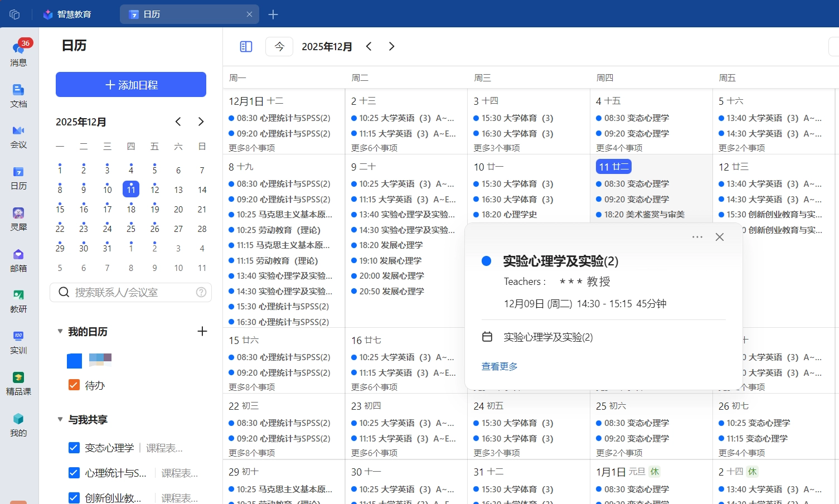
Task: Click the 查看更多 link in popup
Action: (x=499, y=366)
